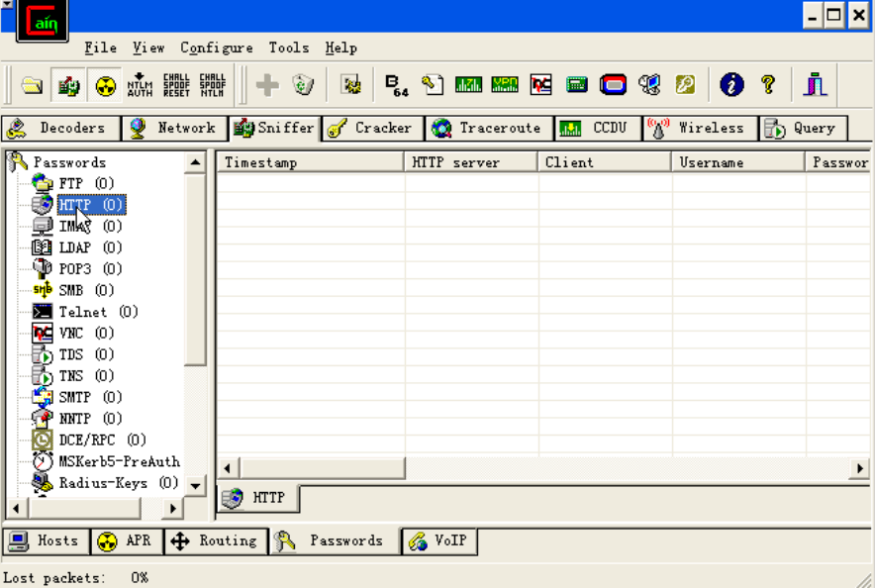Open the Access database password decoder icon

[x=433, y=85]
